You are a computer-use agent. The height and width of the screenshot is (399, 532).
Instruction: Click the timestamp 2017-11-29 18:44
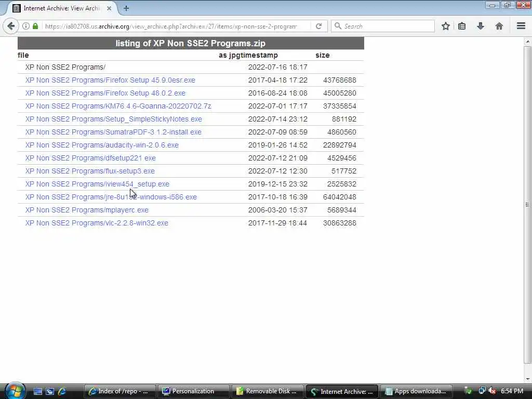pyautogui.click(x=277, y=223)
